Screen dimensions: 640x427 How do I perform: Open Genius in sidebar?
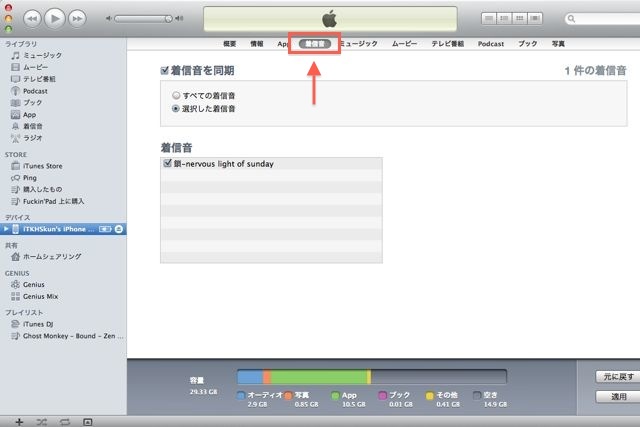point(33,285)
